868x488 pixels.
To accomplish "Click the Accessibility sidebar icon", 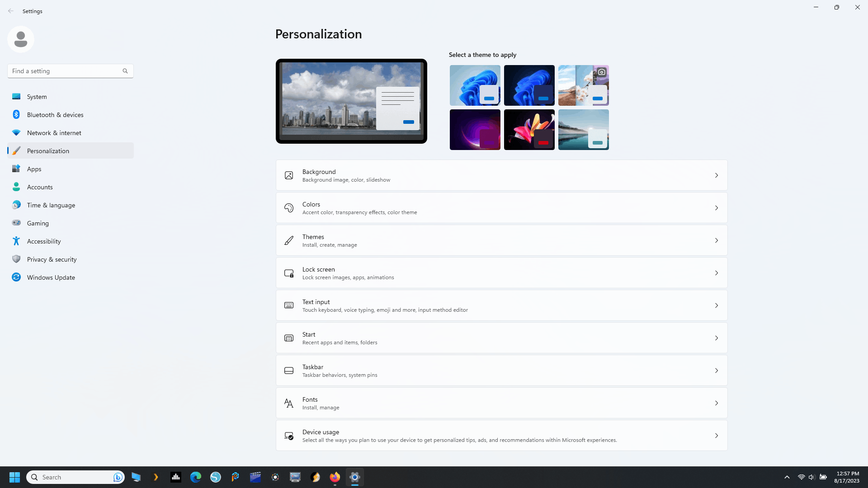I will pos(16,241).
